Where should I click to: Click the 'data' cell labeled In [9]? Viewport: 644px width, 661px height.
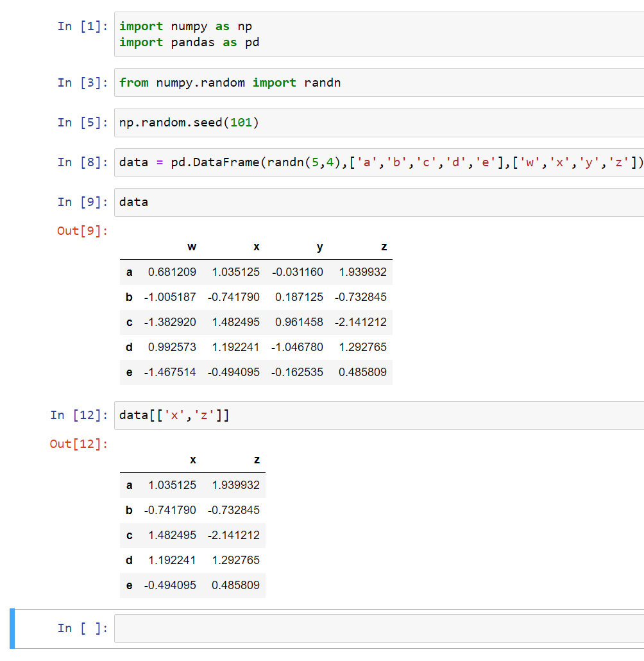click(x=379, y=202)
